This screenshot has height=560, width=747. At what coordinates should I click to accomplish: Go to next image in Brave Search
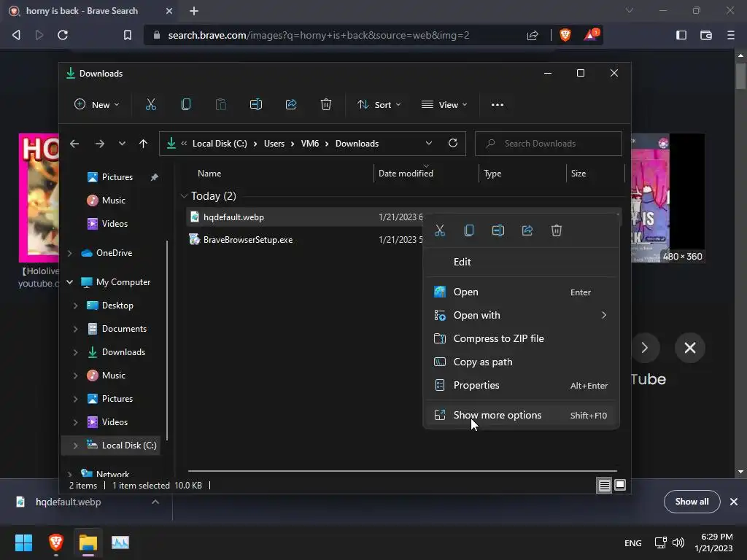(x=644, y=348)
